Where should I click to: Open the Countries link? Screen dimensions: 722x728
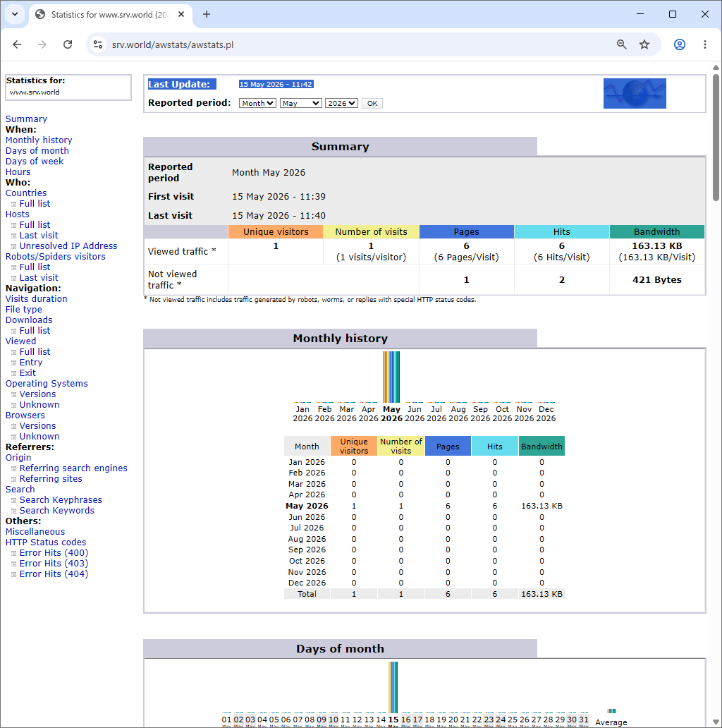tap(26, 193)
